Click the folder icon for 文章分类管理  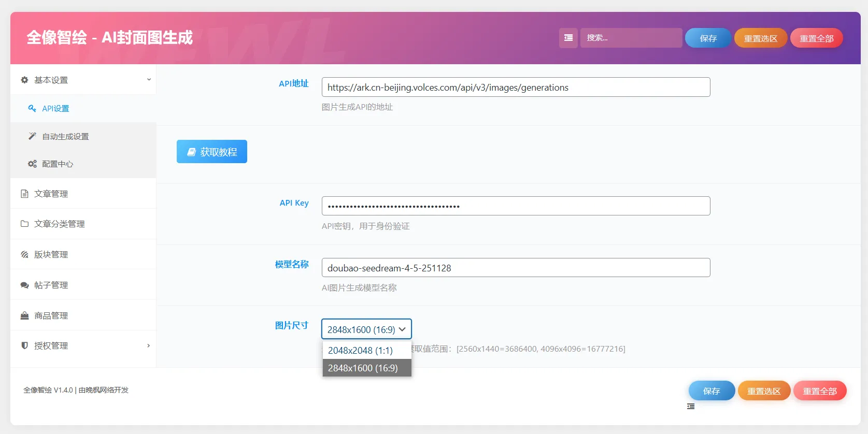(24, 224)
